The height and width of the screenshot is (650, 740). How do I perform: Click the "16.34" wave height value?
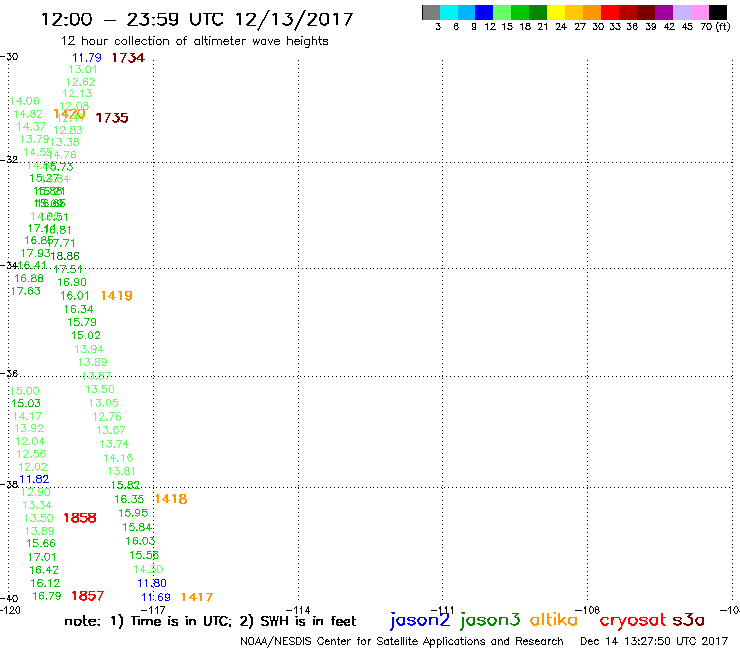78,309
